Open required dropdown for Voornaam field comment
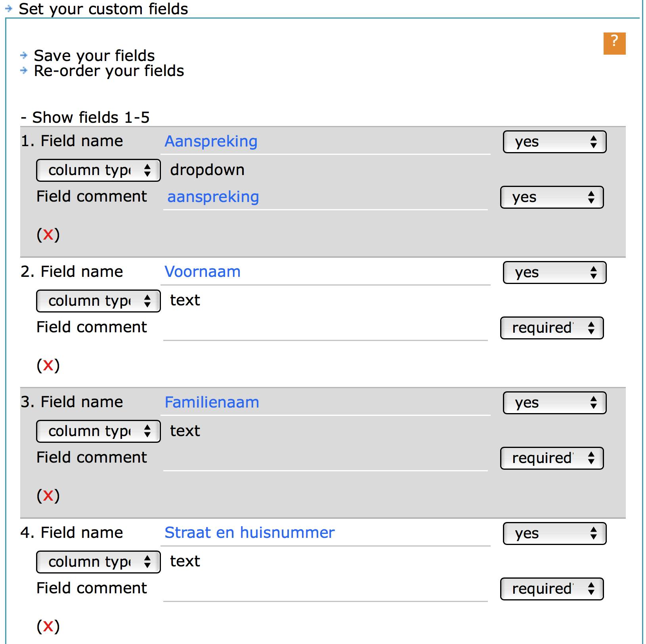646x644 pixels. (x=551, y=328)
